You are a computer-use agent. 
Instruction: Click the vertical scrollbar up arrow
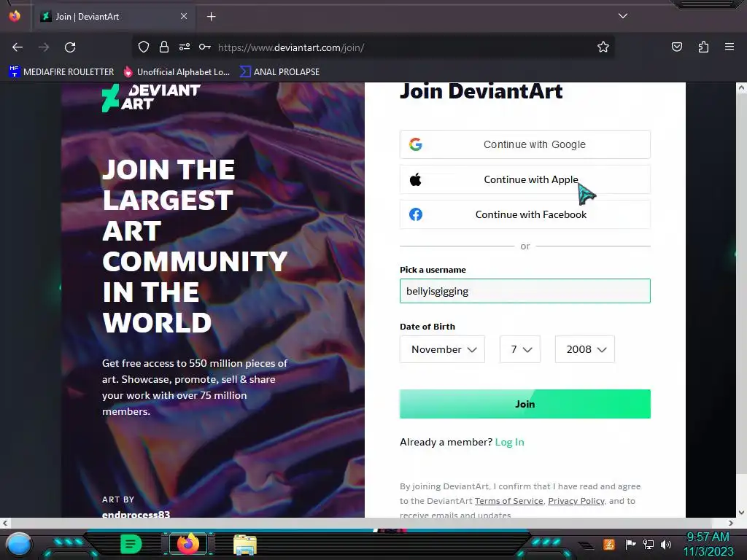pyautogui.click(x=741, y=87)
